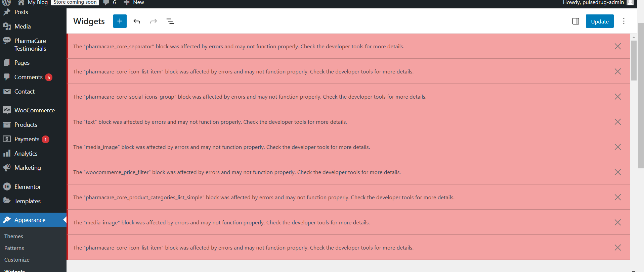Viewport: 644px width, 272px height.
Task: Click the block inserter plus button
Action: (120, 21)
